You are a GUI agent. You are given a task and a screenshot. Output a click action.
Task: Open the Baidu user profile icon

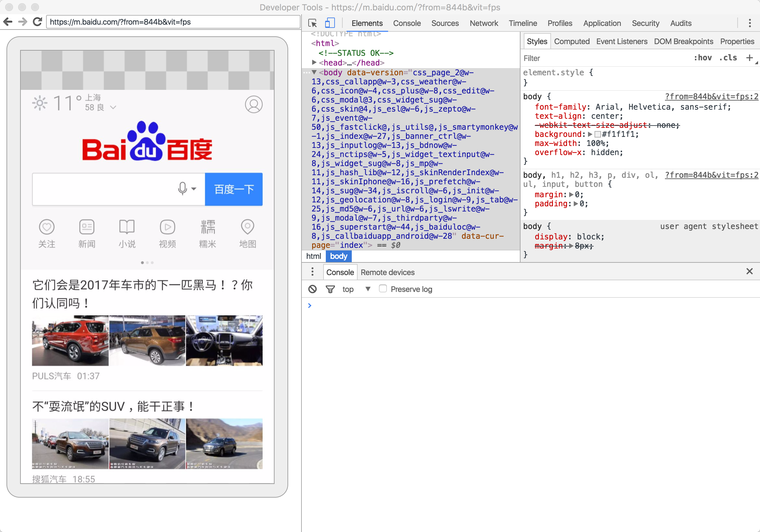tap(253, 104)
